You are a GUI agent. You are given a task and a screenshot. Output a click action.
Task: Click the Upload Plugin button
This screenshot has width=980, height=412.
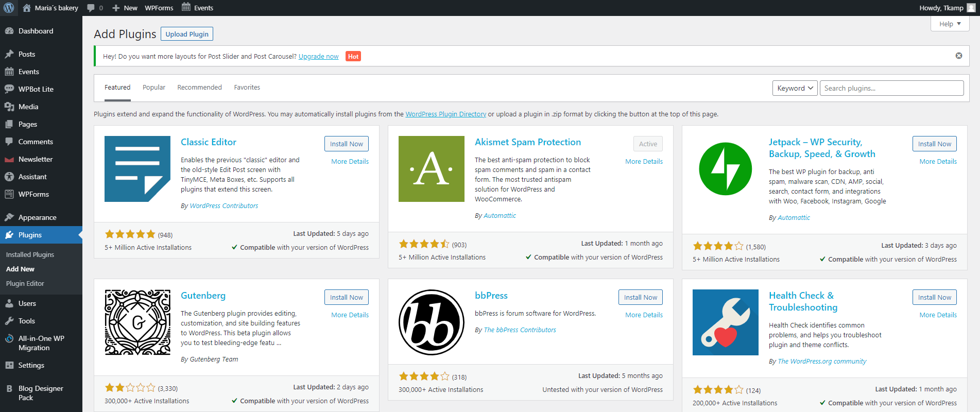[x=187, y=34]
